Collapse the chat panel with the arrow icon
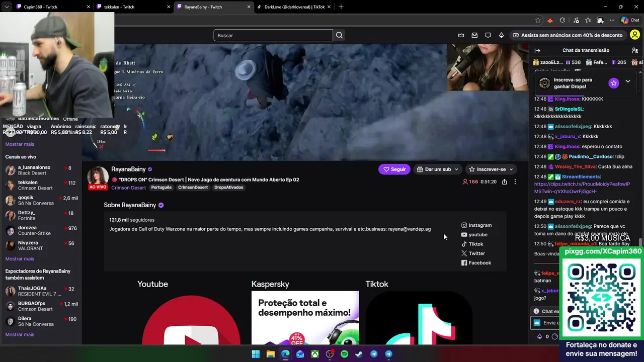The height and width of the screenshot is (362, 644). coord(537,50)
